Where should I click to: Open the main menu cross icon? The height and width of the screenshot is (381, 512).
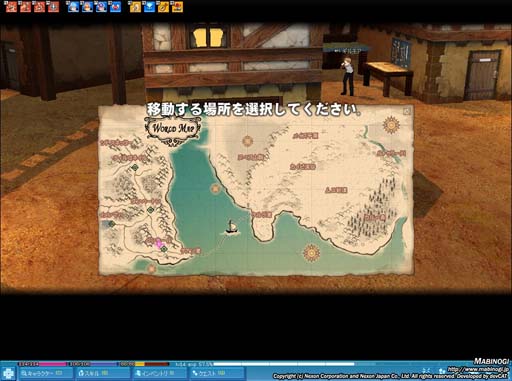pyautogui.click(x=8, y=373)
